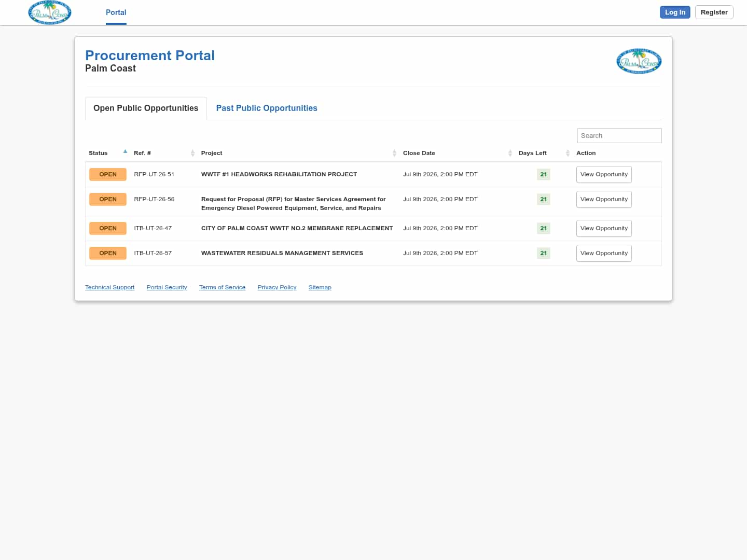747x560 pixels.
Task: Click the Palm Coast logo in header
Action: (50, 12)
